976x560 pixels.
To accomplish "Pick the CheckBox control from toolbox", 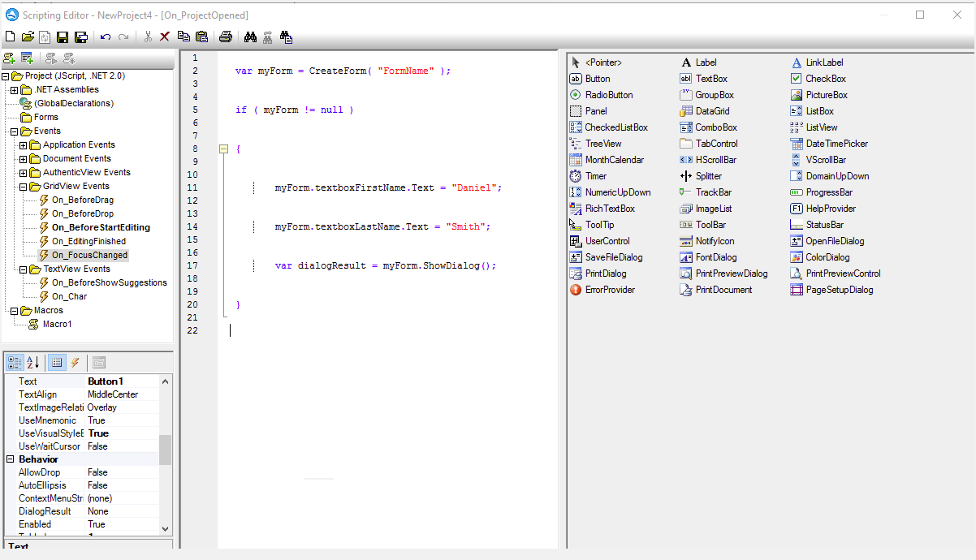I will point(819,79).
